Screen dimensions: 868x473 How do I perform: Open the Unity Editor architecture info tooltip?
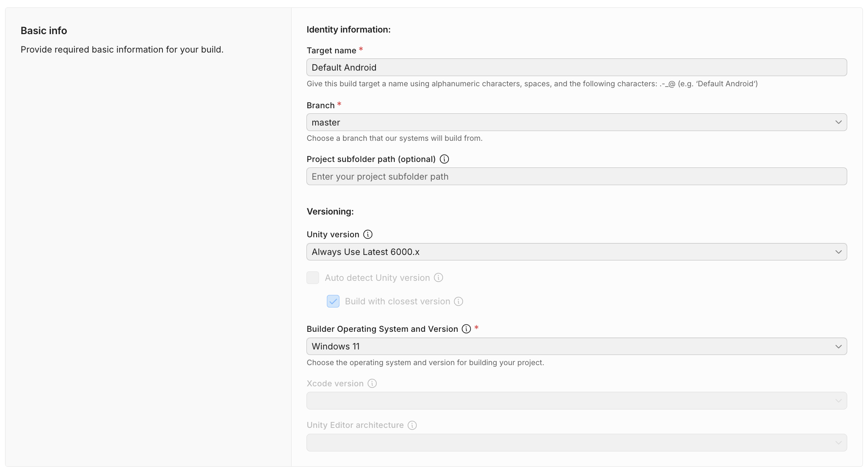pos(412,425)
